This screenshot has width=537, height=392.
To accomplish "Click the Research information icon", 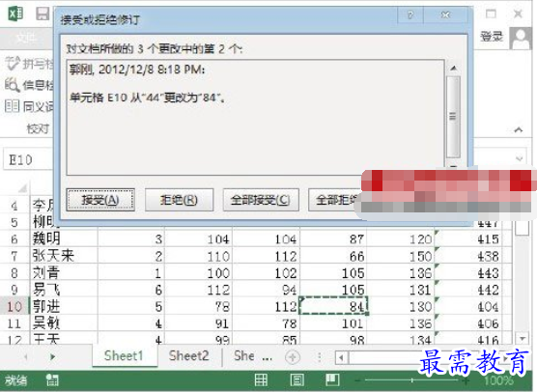I will [x=12, y=85].
